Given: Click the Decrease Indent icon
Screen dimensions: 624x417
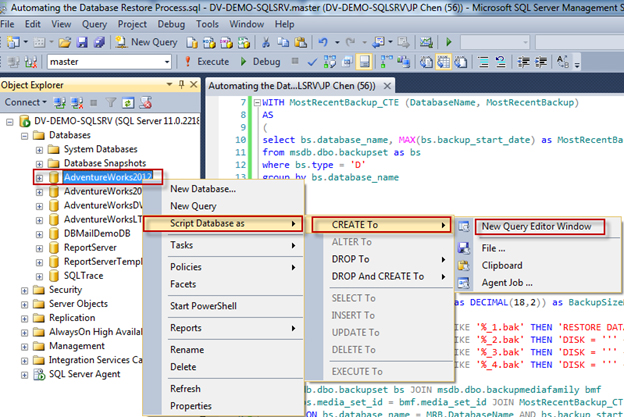Looking at the screenshot, I should coord(523,62).
